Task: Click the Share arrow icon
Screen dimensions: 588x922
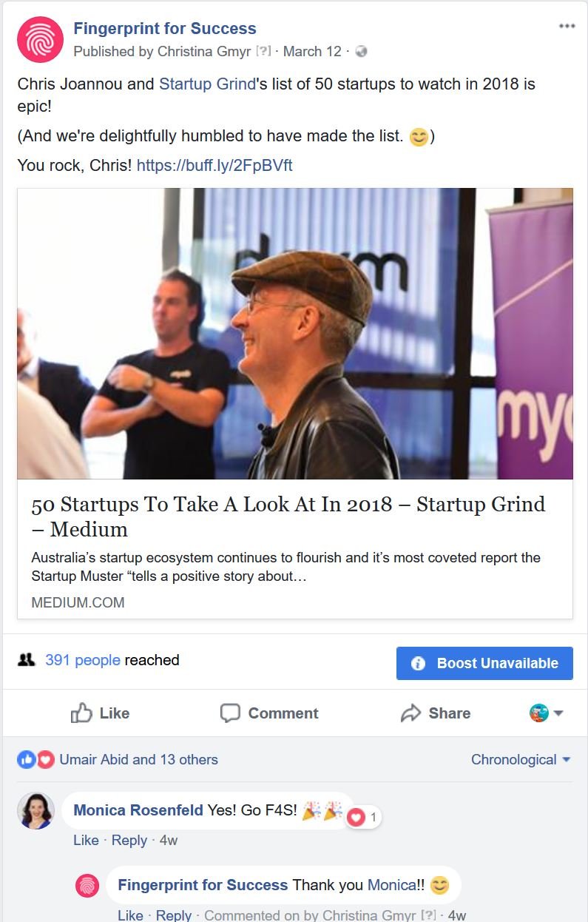Action: point(410,713)
